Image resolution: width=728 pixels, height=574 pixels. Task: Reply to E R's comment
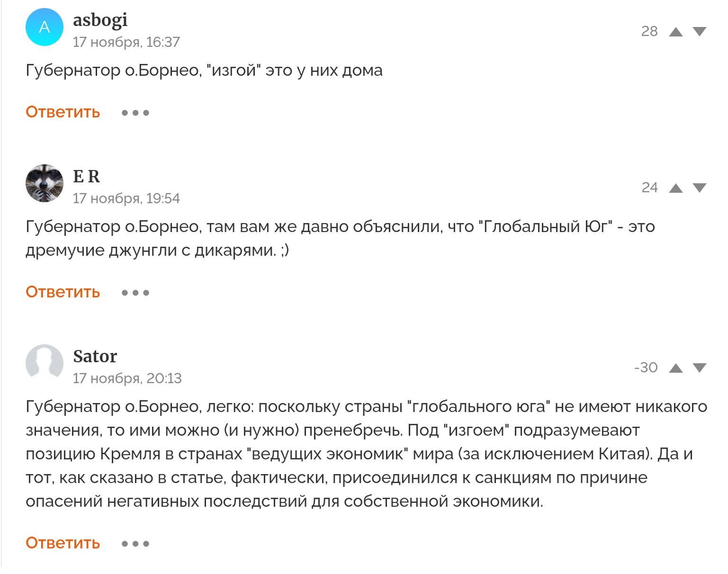click(x=63, y=292)
